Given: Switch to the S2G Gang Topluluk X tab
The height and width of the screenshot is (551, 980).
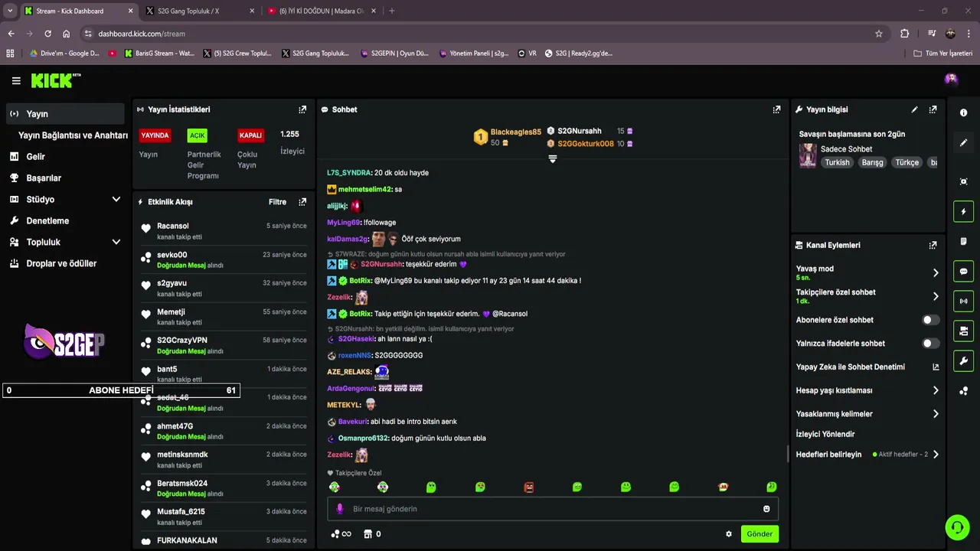Looking at the screenshot, I should 199,11.
